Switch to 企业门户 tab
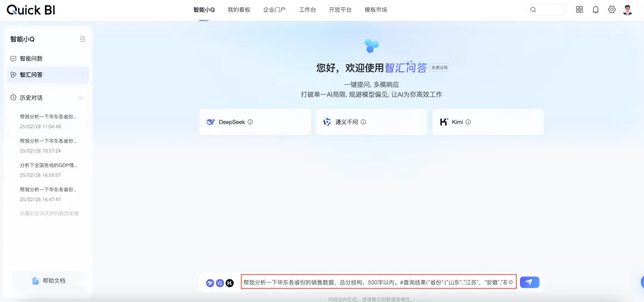Viewport: 644px width, 302px height. pos(274,10)
